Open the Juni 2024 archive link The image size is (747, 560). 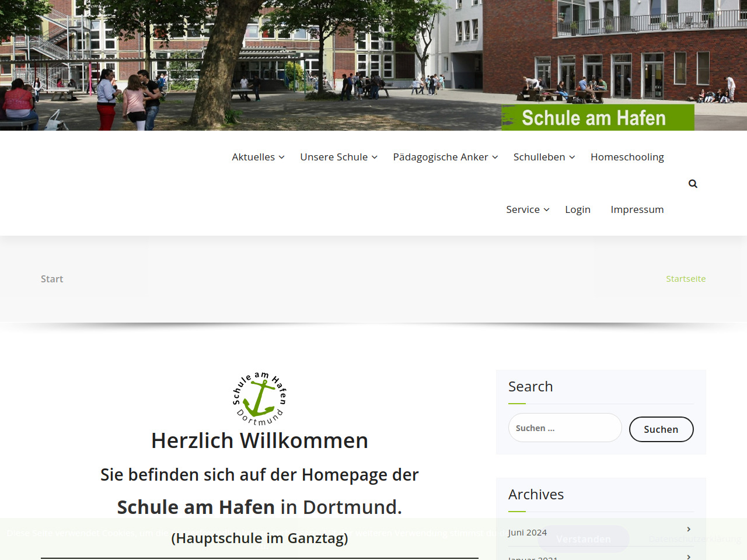528,533
